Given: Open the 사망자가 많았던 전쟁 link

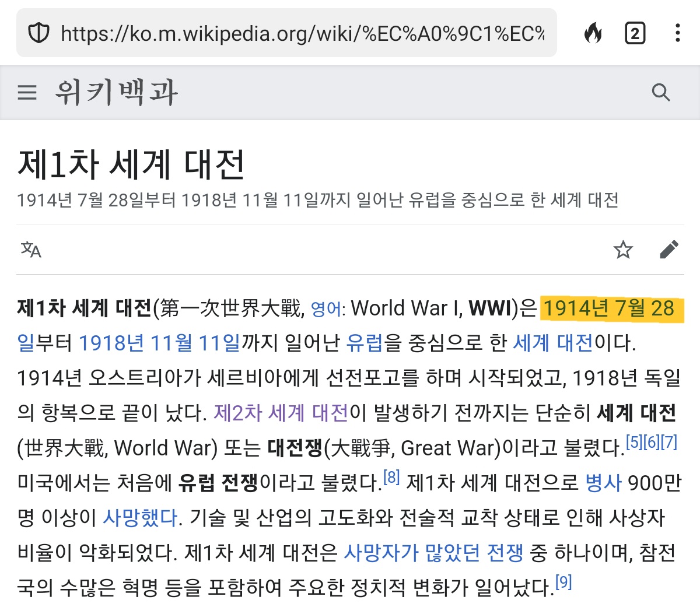Looking at the screenshot, I should pos(433,553).
